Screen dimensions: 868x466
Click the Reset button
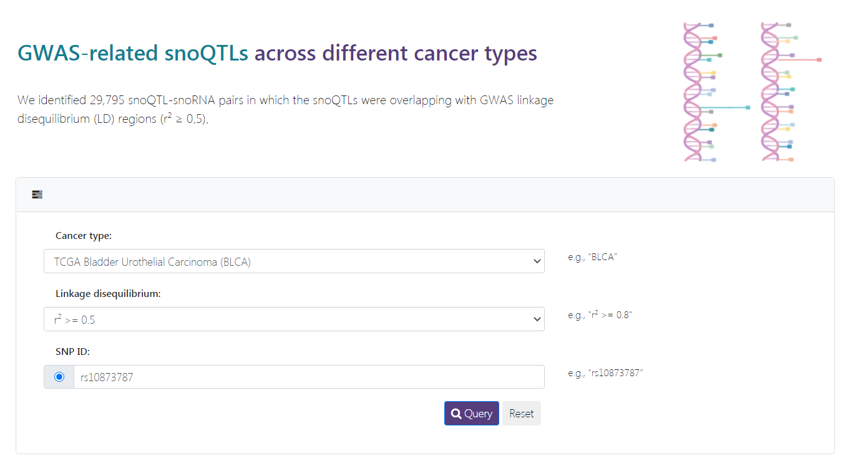tap(522, 414)
